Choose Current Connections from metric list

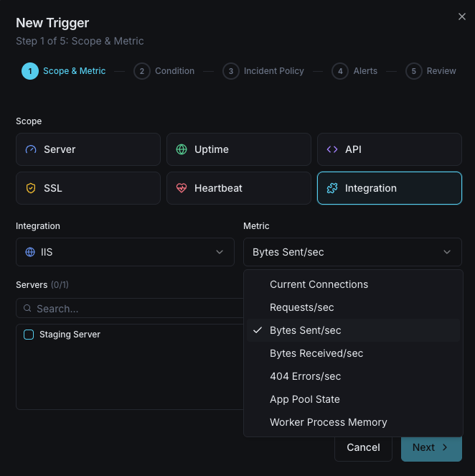tap(319, 284)
